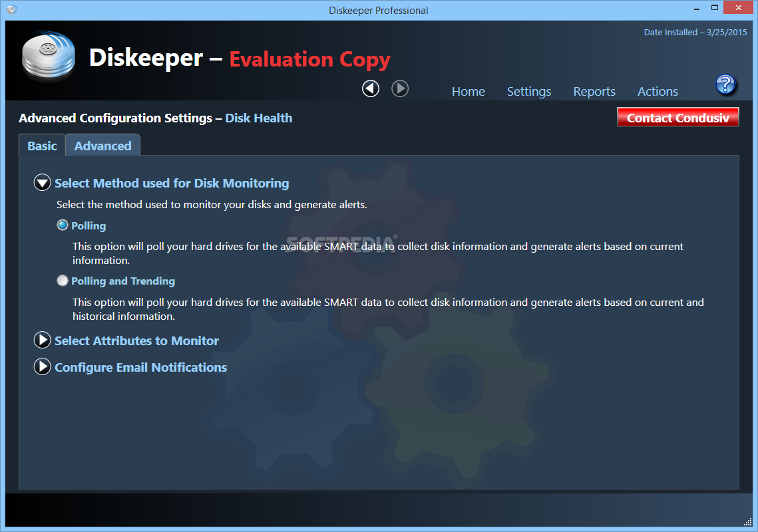This screenshot has height=532, width=758.
Task: Open the Settings menu
Action: click(529, 91)
